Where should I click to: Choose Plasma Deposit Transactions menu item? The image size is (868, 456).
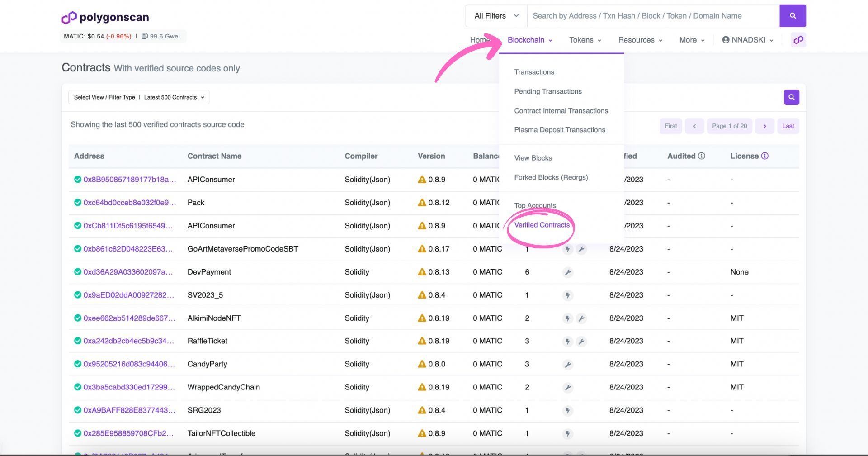560,130
